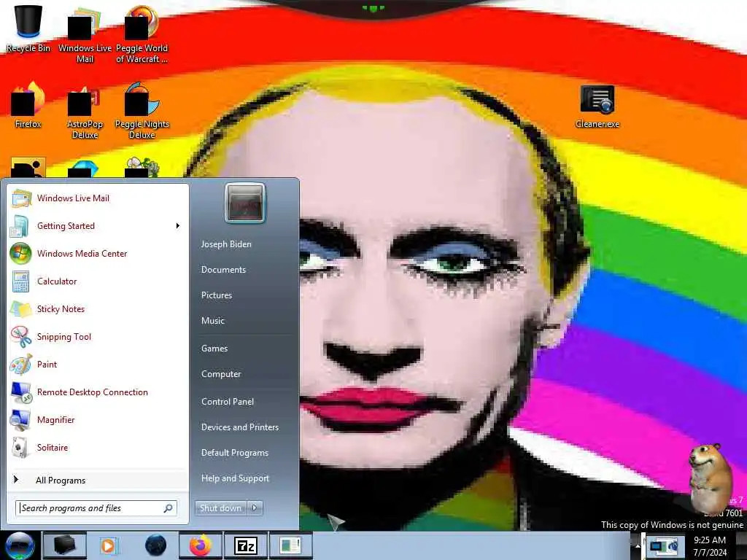This screenshot has width=747, height=560.
Task: Show hidden system tray icons
Action: coord(638,545)
